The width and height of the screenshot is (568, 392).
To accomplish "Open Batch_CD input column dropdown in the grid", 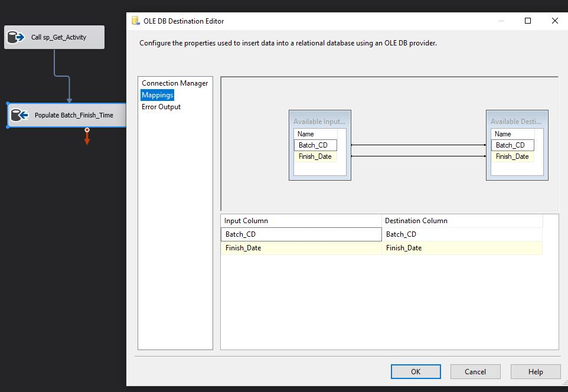I will [x=302, y=234].
